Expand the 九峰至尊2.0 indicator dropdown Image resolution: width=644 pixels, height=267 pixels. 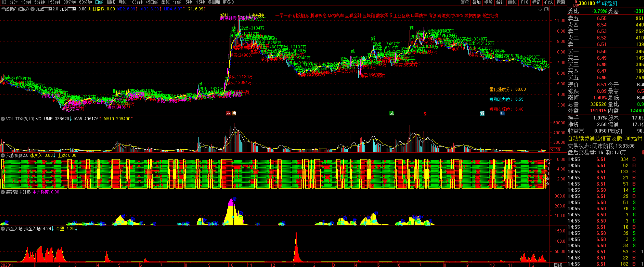[x=33, y=9]
